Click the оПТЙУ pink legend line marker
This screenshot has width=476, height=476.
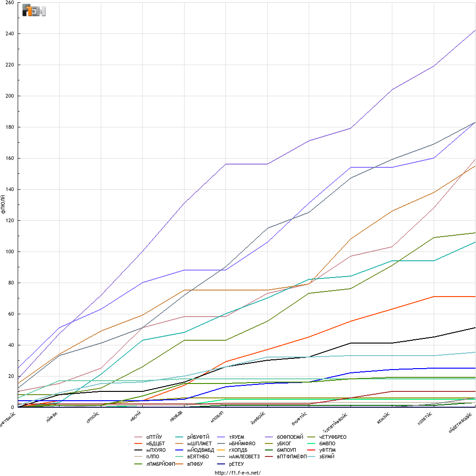pyautogui.click(x=139, y=437)
